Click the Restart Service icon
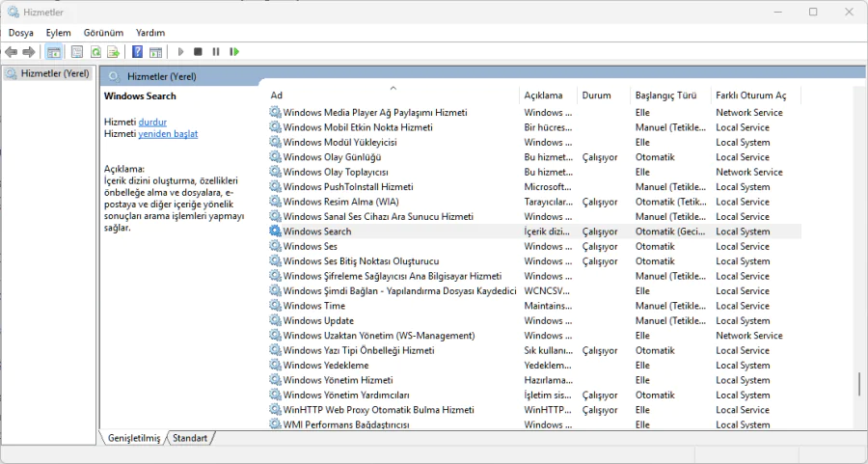Screen dimensions: 868x464 [x=234, y=52]
